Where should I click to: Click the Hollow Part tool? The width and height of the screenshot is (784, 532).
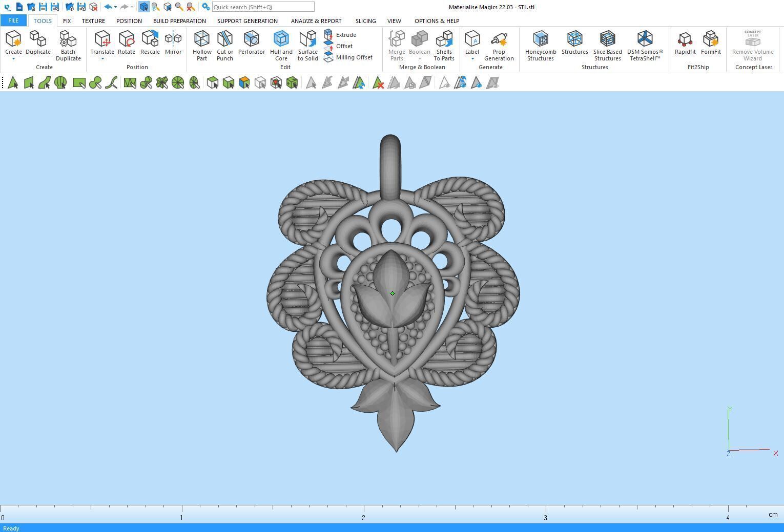pos(202,46)
